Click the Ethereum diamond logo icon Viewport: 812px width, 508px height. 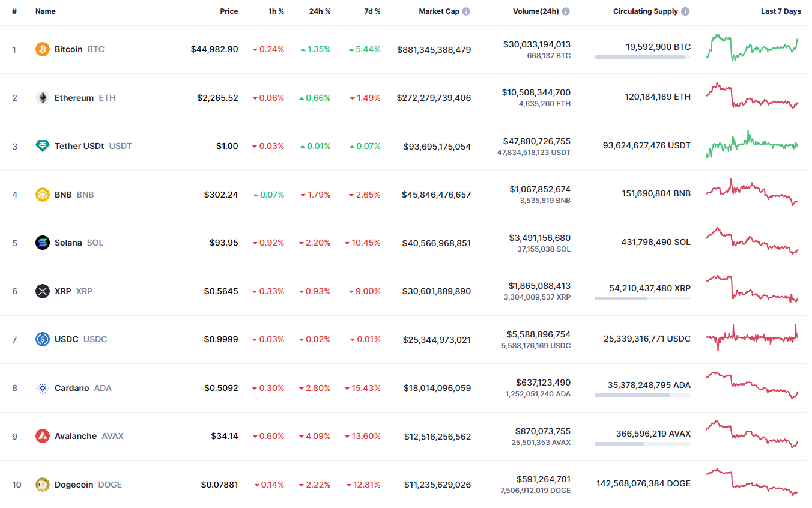[x=42, y=98]
